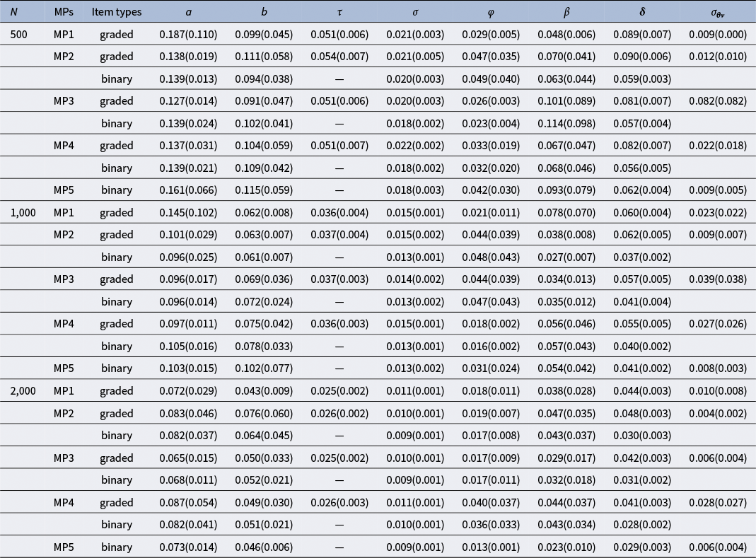Select the value 0.068(0.011)
Image resolution: width=756 pixels, height=558 pixels.
[x=189, y=480]
